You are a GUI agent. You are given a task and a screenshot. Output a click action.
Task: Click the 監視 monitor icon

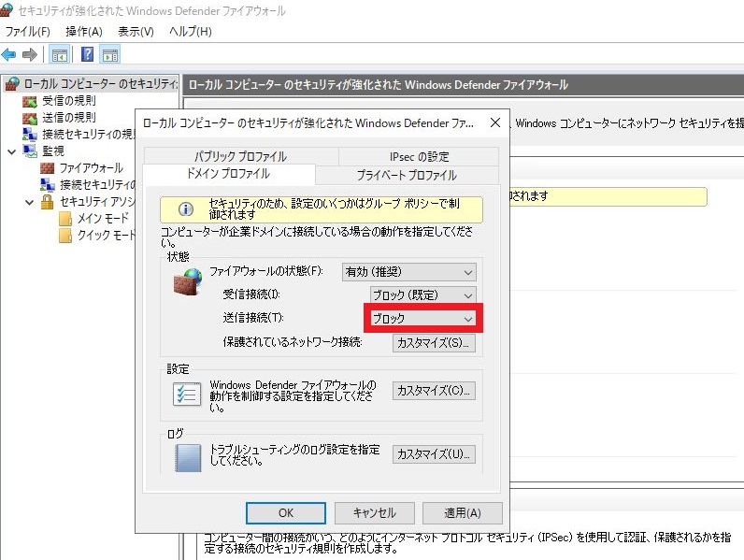[x=29, y=151]
